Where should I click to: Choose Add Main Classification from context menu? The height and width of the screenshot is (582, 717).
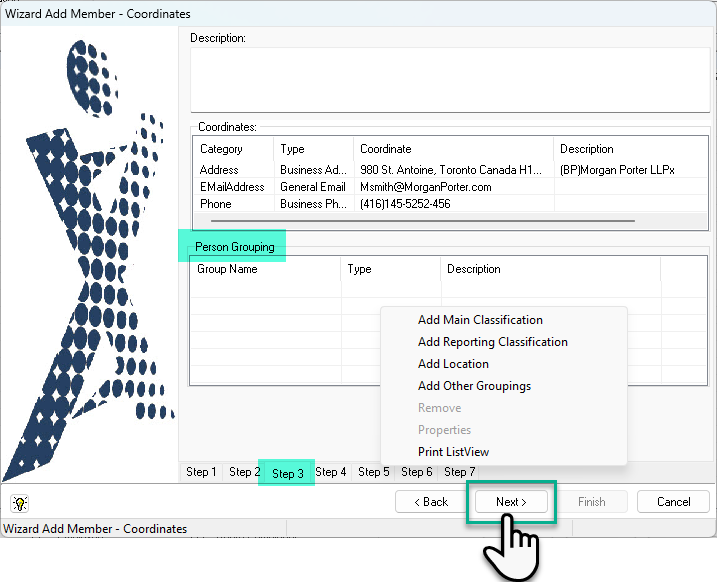pyautogui.click(x=480, y=320)
